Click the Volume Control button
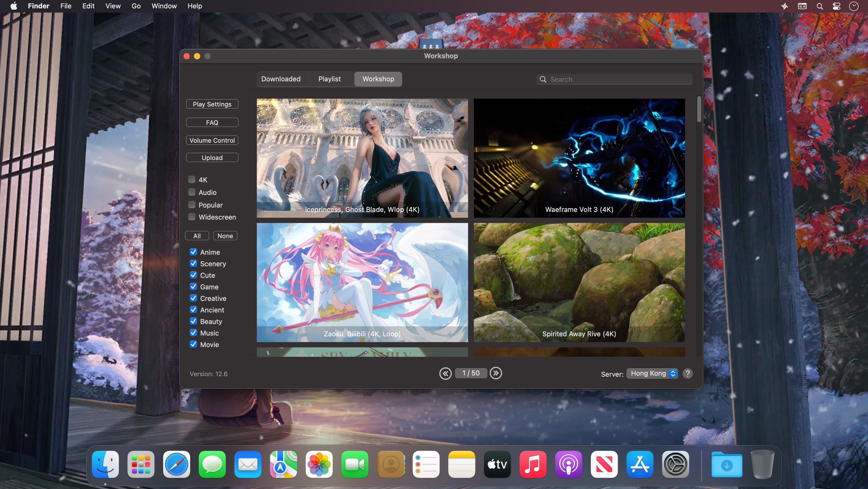Viewport: 868px width, 489px height. 212,140
